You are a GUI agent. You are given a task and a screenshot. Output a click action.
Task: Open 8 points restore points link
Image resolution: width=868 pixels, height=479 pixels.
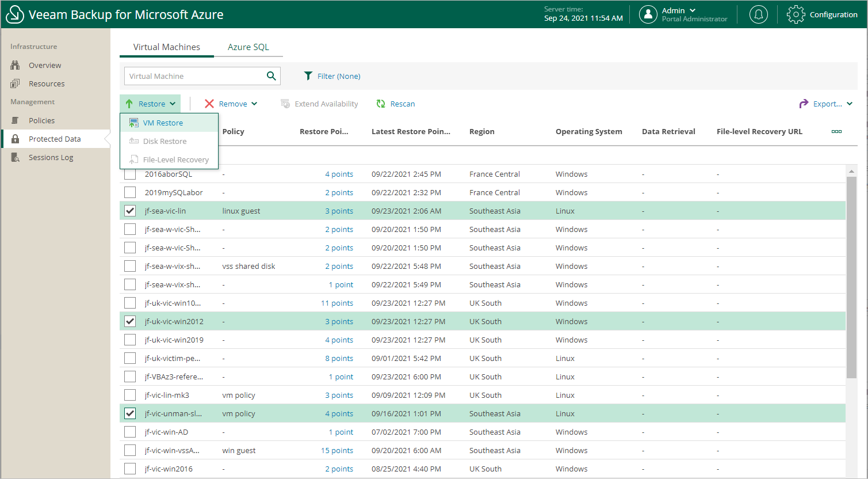point(339,358)
